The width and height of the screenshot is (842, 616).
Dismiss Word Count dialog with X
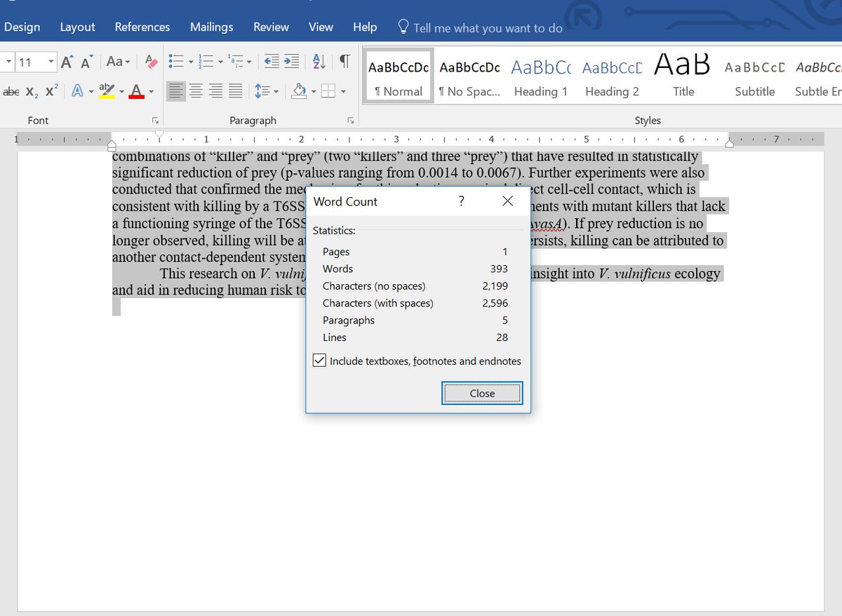pos(508,201)
